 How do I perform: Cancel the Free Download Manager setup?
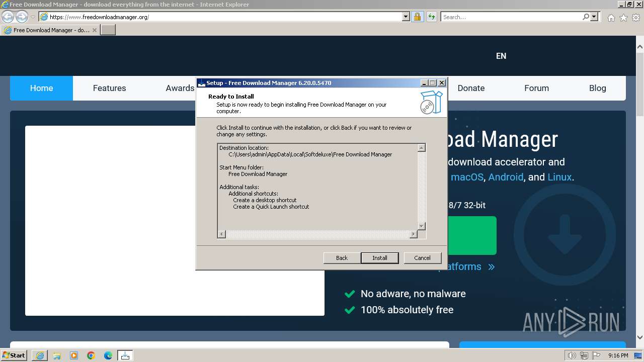click(422, 258)
